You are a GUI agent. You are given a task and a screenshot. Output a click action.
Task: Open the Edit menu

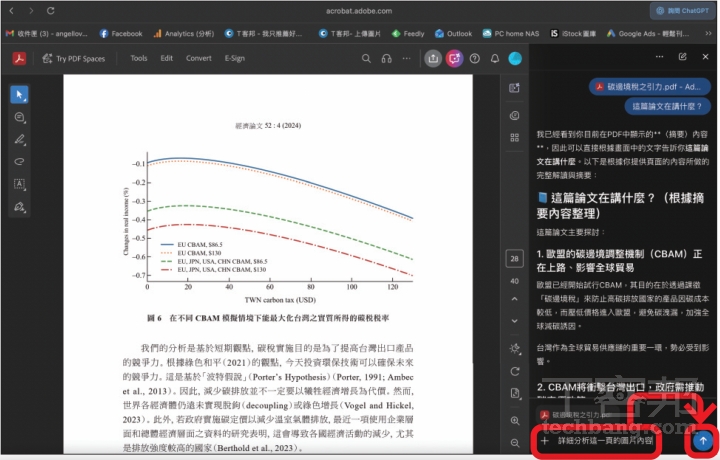[x=167, y=58]
